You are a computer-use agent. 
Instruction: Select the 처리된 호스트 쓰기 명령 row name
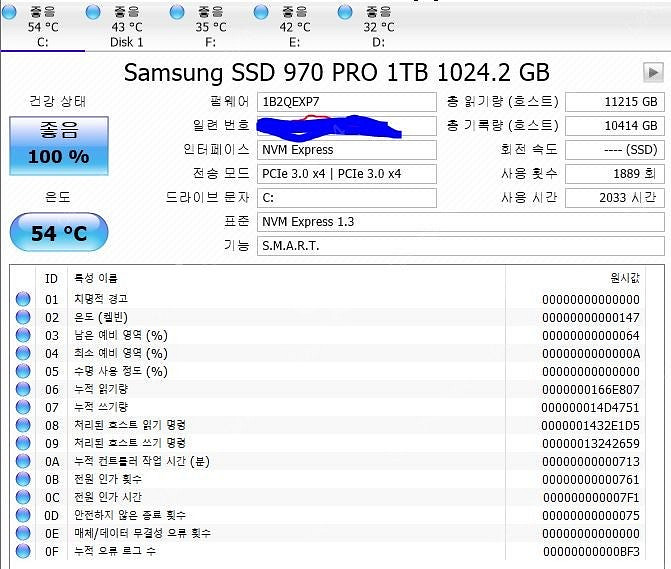[130, 443]
